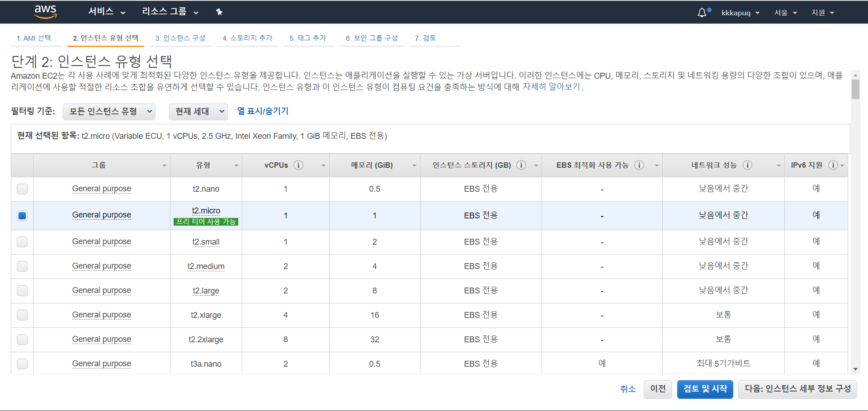Screen dimensions: 868x411
Task: Open the EBS 최적화 column sort arrow
Action: tap(657, 165)
